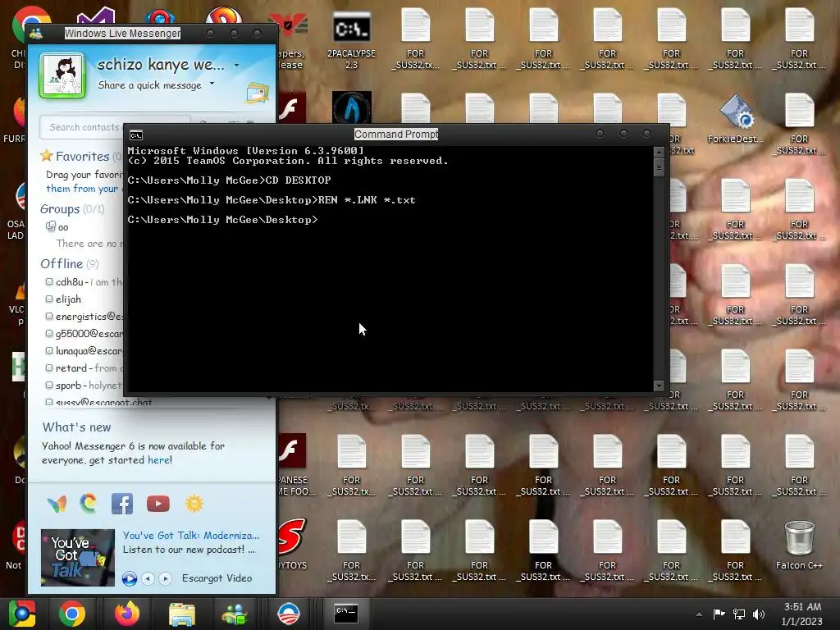Click the YouTube icon in Messenger

pos(158,504)
